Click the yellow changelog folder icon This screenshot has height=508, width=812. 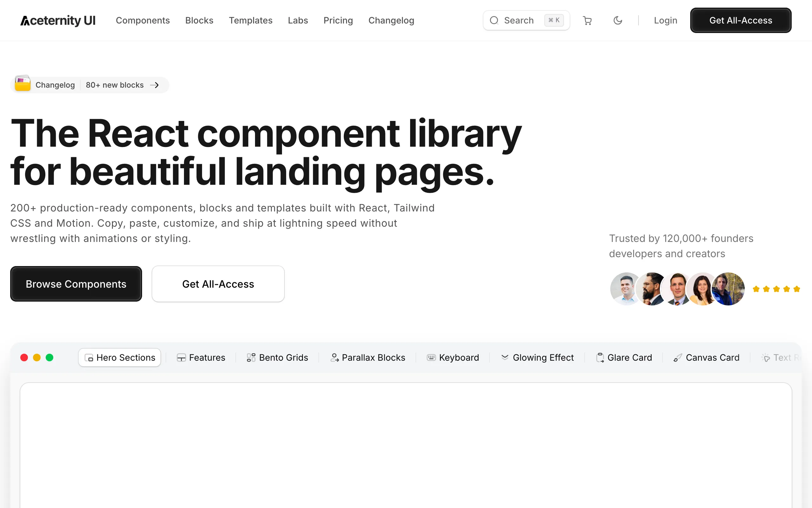point(23,83)
